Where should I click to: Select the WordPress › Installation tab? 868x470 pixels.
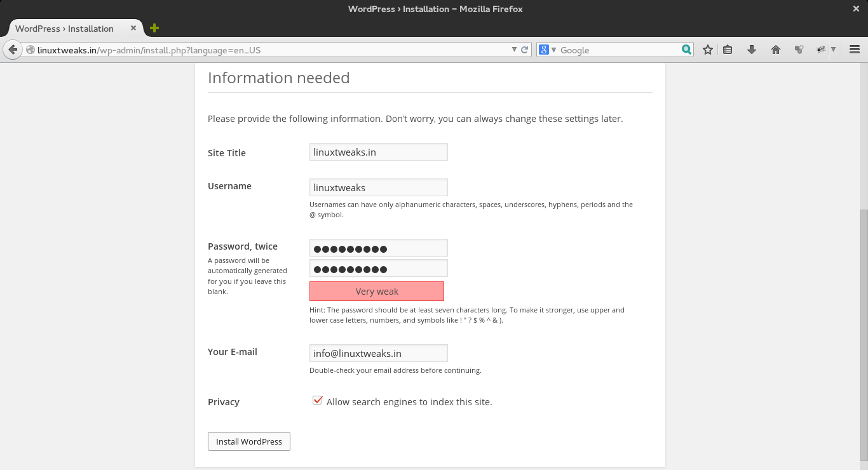tap(72, 29)
